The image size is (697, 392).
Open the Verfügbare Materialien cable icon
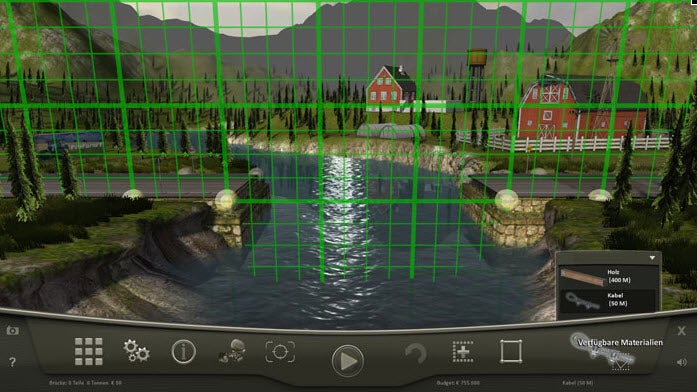[x=603, y=352]
